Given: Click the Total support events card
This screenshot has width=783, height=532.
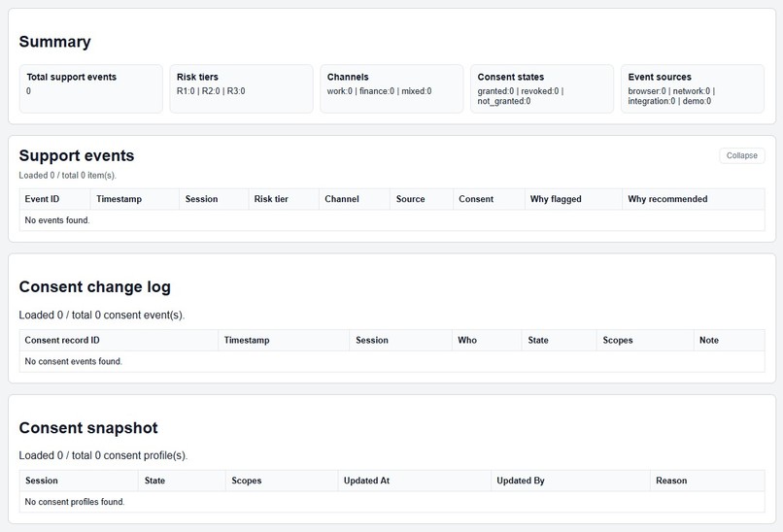Looking at the screenshot, I should (91, 89).
